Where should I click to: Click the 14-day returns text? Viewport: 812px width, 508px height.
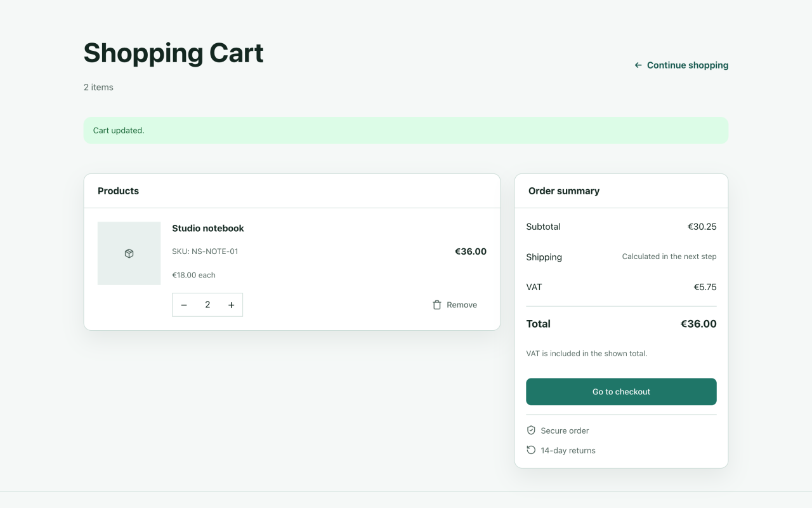point(568,450)
